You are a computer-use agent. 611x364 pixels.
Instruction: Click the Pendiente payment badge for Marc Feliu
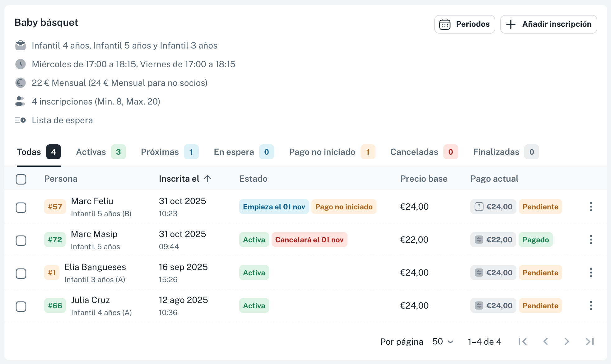tap(540, 207)
